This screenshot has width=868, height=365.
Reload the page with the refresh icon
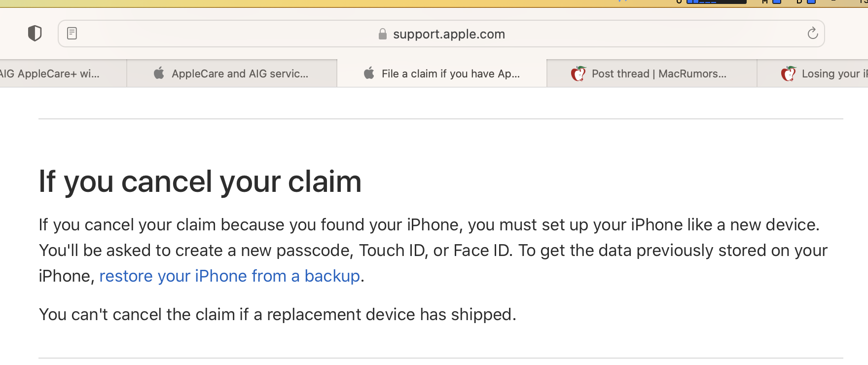point(812,34)
